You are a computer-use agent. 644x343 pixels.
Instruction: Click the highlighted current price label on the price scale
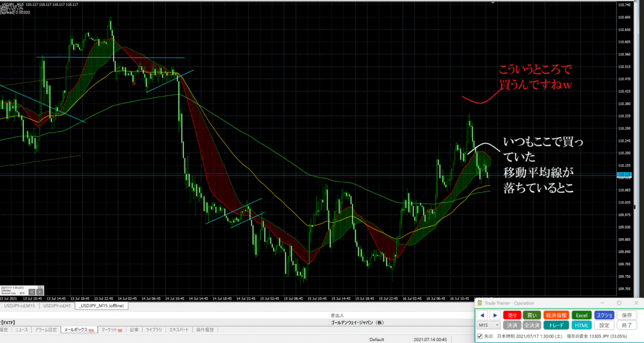[625, 175]
